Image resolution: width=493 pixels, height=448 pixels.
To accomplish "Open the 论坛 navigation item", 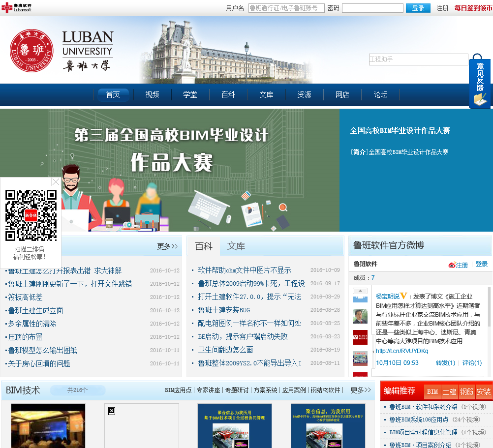I will click(380, 94).
